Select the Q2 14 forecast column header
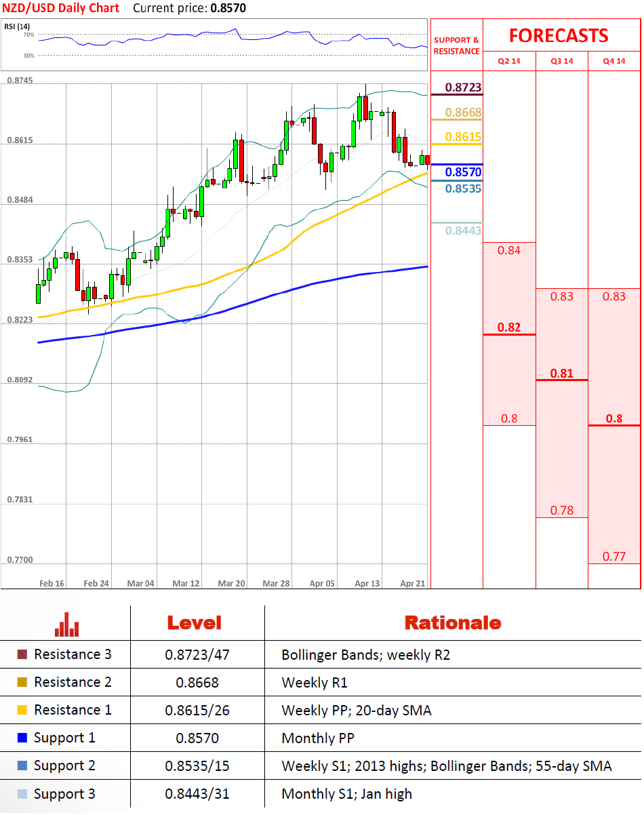This screenshot has height=815, width=644. [x=509, y=61]
